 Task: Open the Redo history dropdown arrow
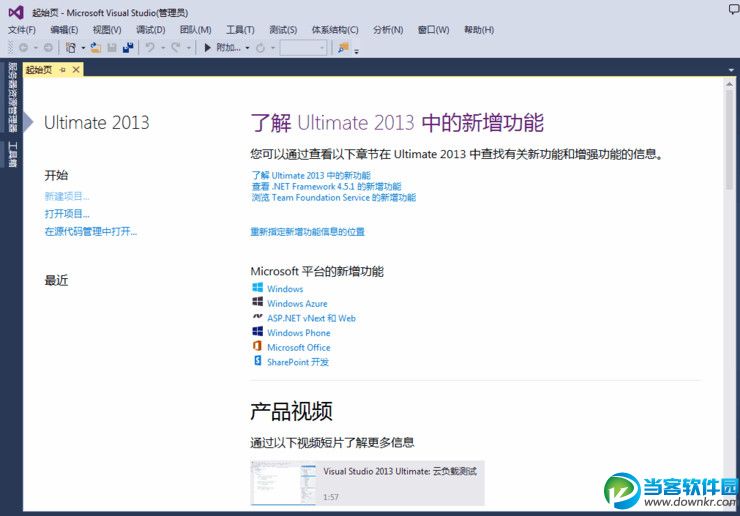click(x=188, y=48)
